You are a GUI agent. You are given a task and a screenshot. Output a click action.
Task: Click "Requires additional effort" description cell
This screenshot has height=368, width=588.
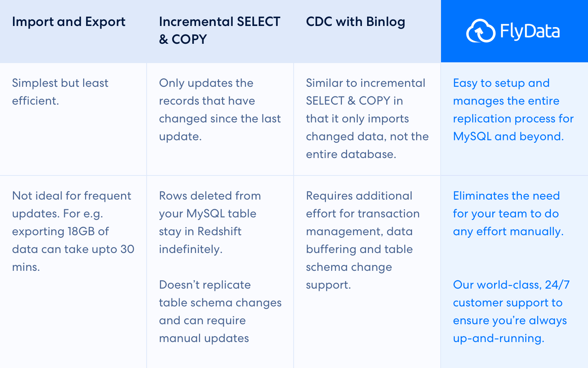pyautogui.click(x=363, y=240)
